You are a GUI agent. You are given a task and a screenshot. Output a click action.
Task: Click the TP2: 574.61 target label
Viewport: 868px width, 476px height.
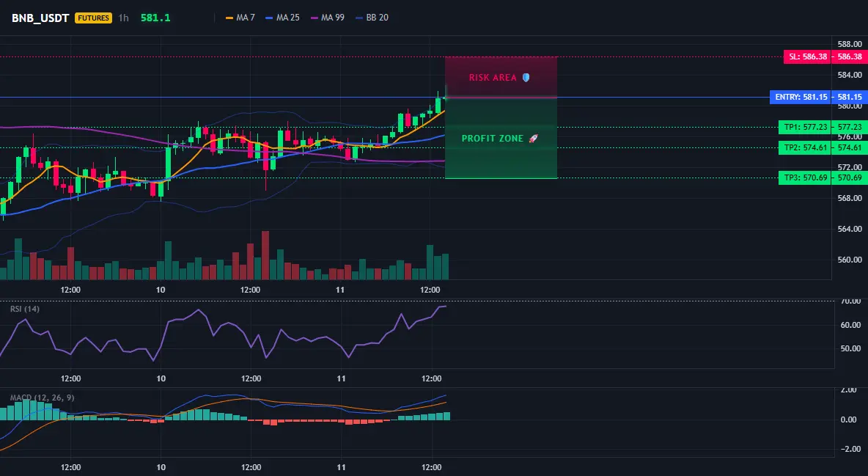click(x=806, y=147)
